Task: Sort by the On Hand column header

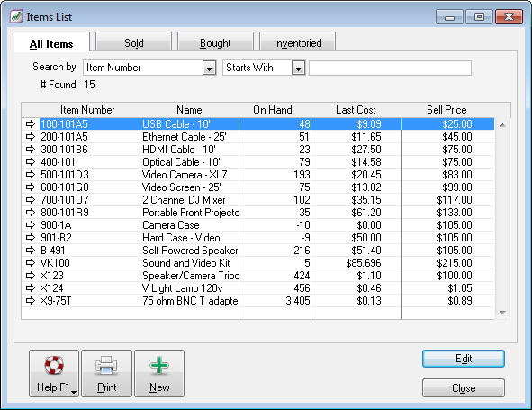Action: click(273, 110)
